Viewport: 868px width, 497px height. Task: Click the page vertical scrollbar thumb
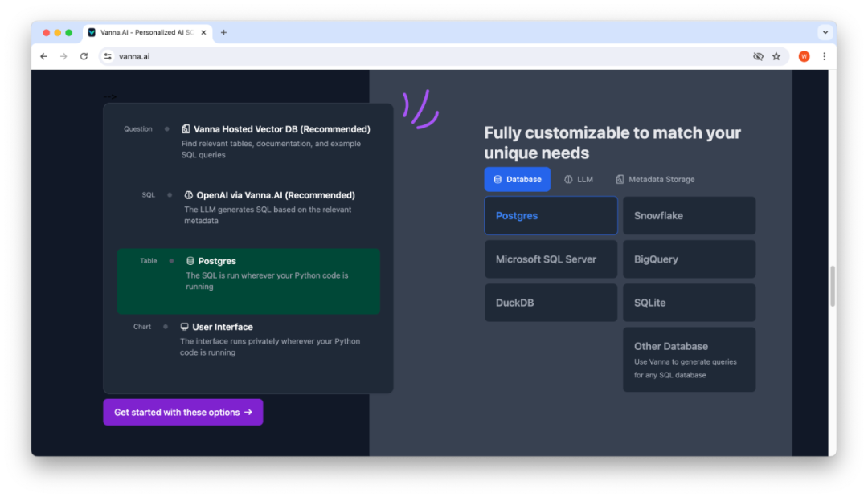(x=832, y=287)
